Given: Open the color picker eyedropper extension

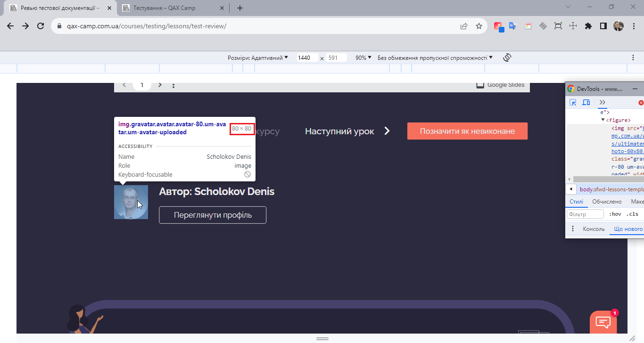Looking at the screenshot, I should click(498, 26).
